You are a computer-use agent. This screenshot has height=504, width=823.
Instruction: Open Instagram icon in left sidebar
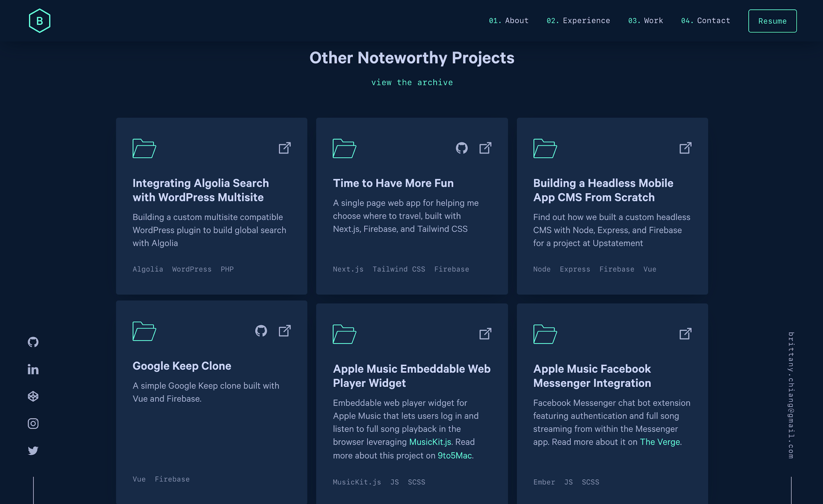coord(33,423)
